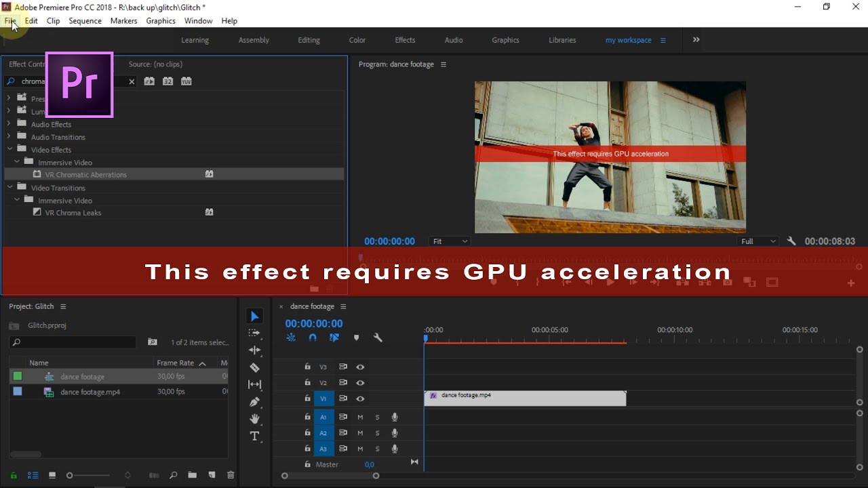868x488 pixels.
Task: Click Automate to Sequence icon
Action: pyautogui.click(x=154, y=476)
